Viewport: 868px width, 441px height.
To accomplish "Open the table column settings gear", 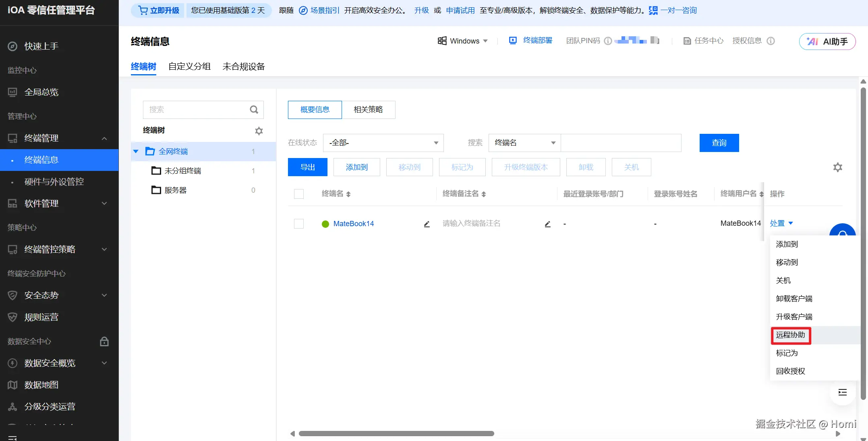I will coord(838,167).
